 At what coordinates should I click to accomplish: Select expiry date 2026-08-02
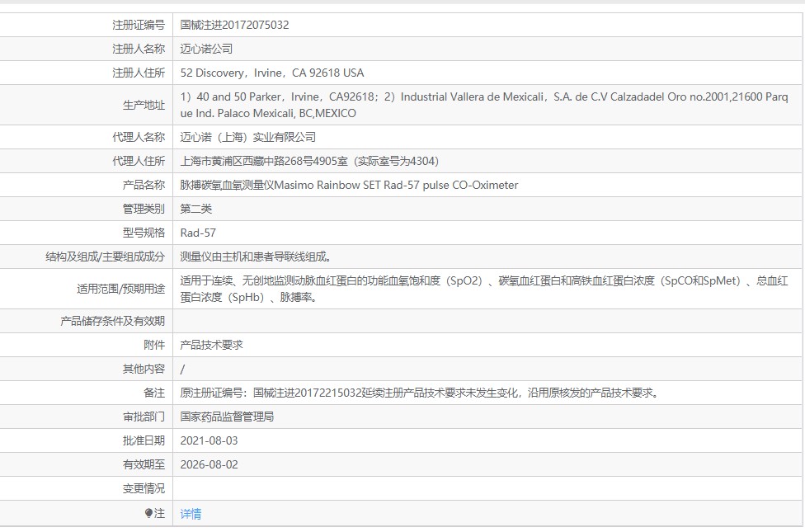209,464
